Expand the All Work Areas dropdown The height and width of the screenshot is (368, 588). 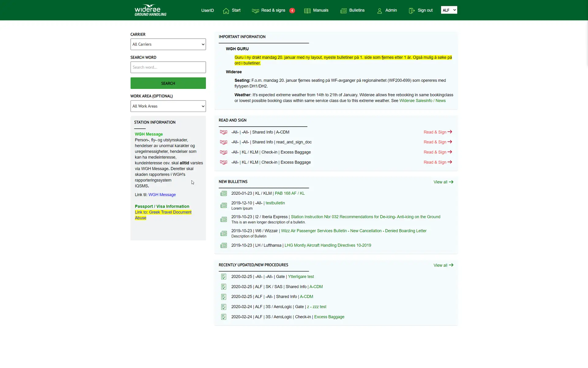168,106
